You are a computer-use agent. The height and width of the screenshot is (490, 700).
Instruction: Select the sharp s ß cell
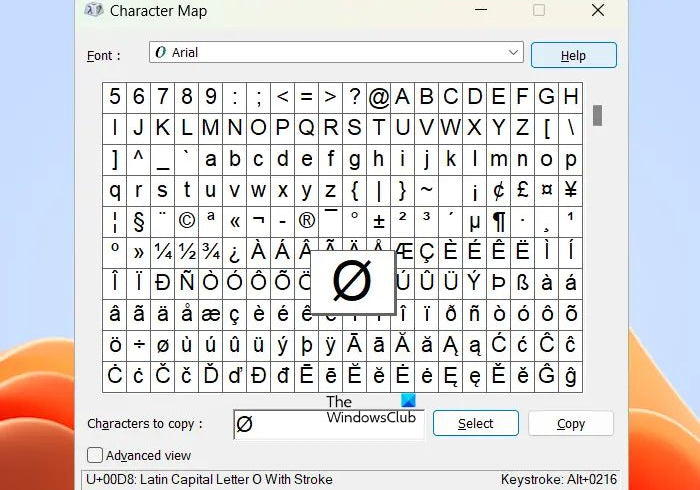[523, 283]
